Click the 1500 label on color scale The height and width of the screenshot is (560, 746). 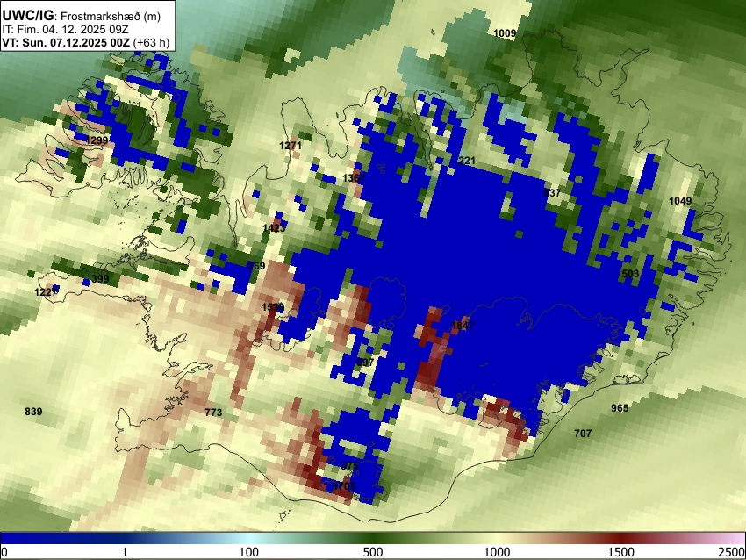click(621, 552)
